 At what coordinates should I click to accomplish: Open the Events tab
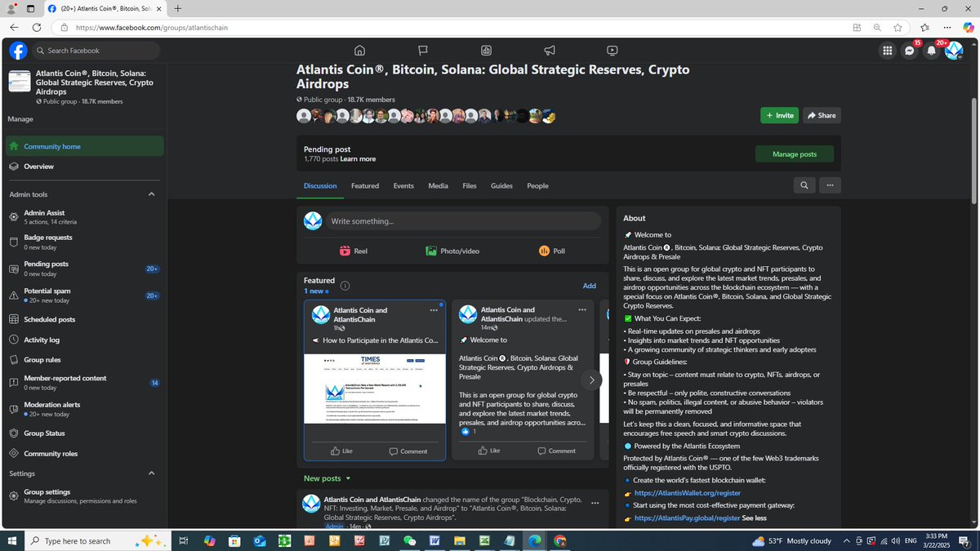403,185
